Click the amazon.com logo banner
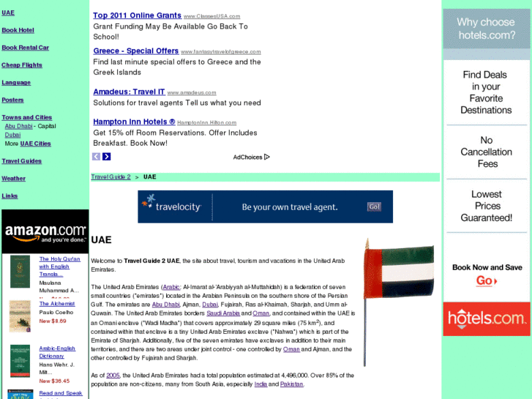Screen dimensions: 532x399 (45, 231)
